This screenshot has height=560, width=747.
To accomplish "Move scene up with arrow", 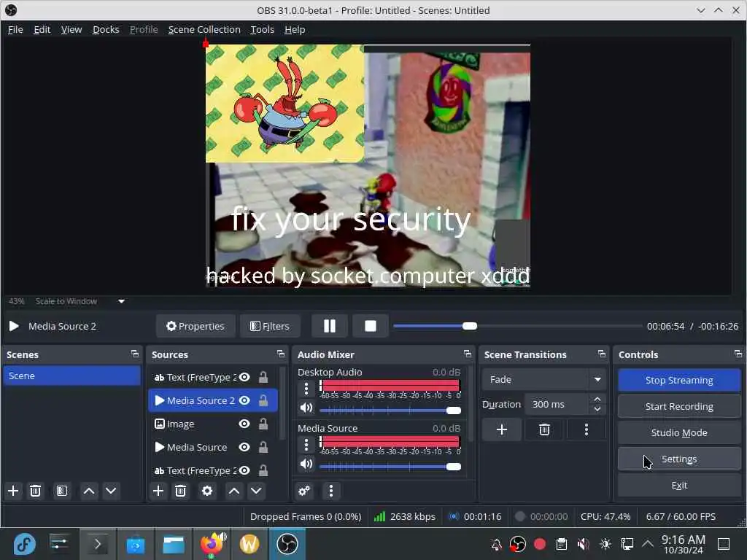I will [88, 491].
